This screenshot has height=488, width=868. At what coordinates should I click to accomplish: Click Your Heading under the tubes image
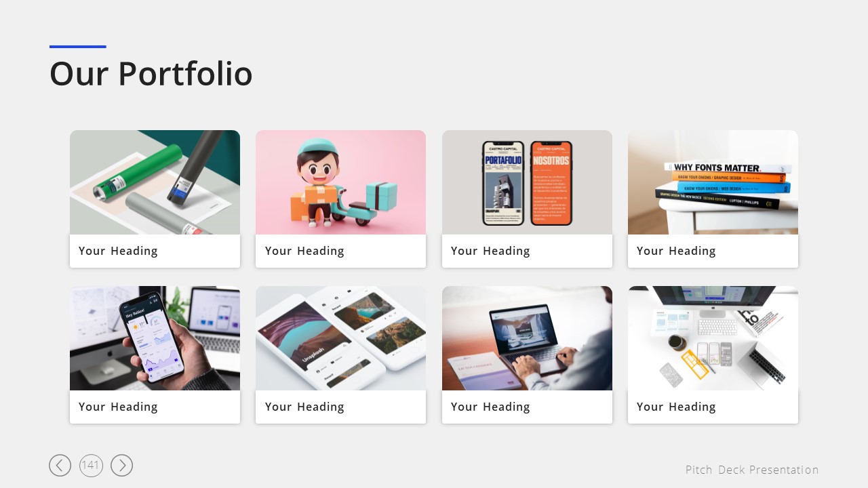[118, 251]
